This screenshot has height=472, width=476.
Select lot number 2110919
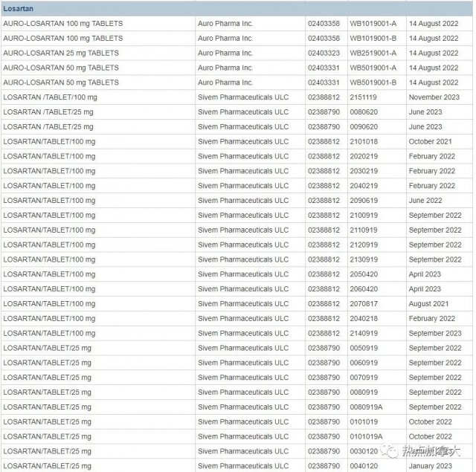tap(364, 230)
